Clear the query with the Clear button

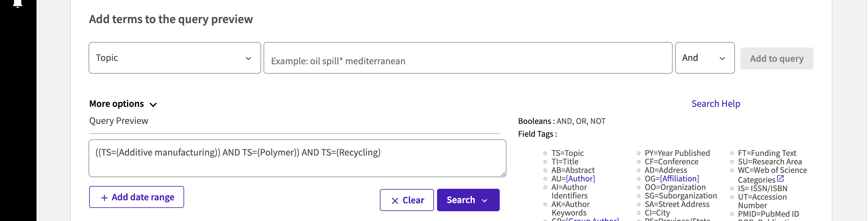(407, 200)
